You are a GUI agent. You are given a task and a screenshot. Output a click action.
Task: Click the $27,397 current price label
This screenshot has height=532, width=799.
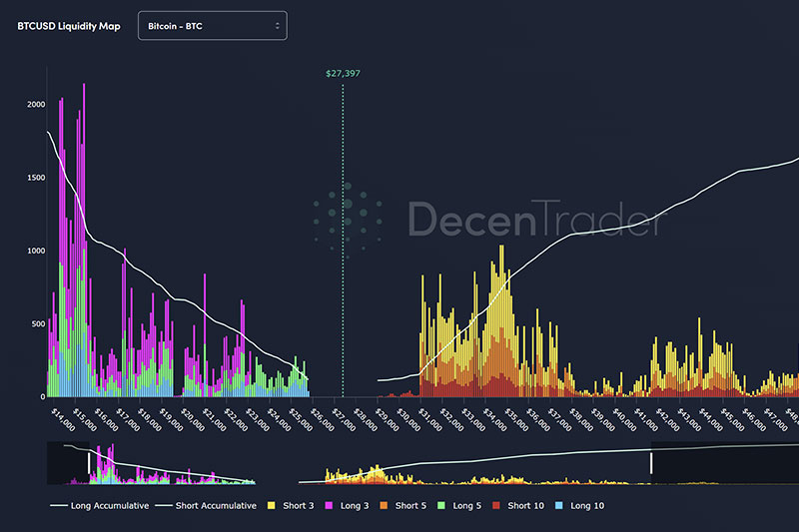point(343,73)
